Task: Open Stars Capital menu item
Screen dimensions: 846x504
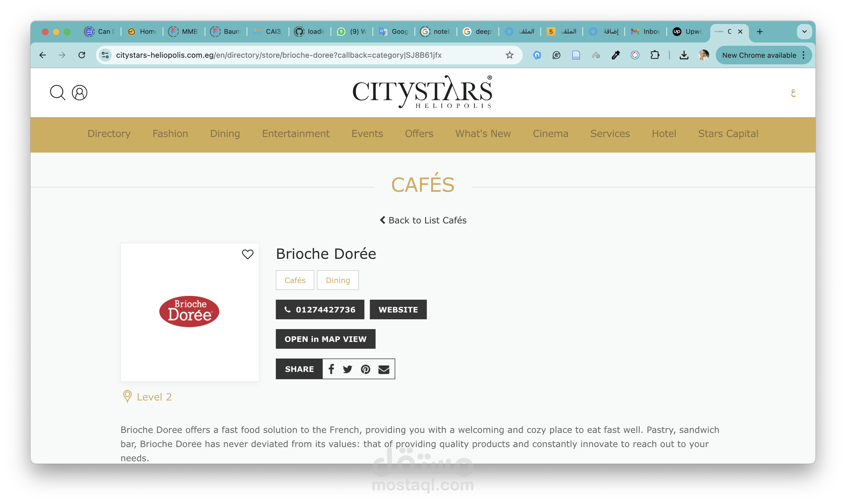Action: [728, 134]
